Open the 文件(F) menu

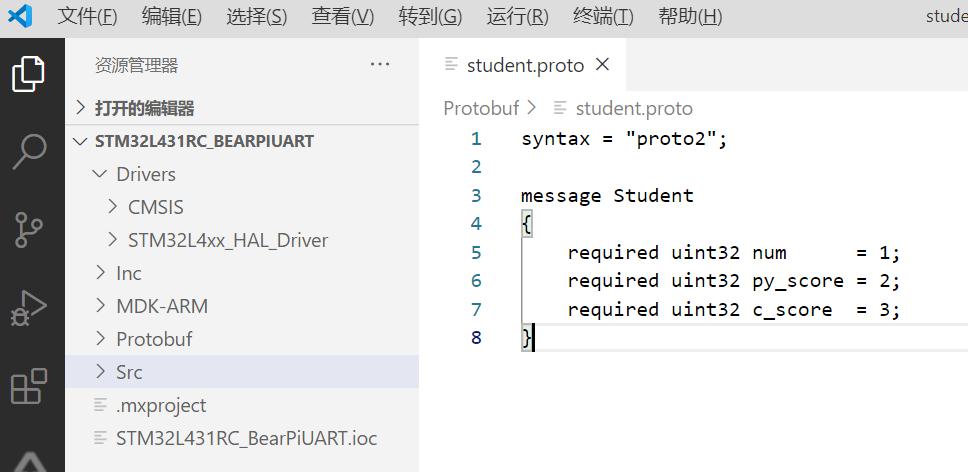point(87,17)
